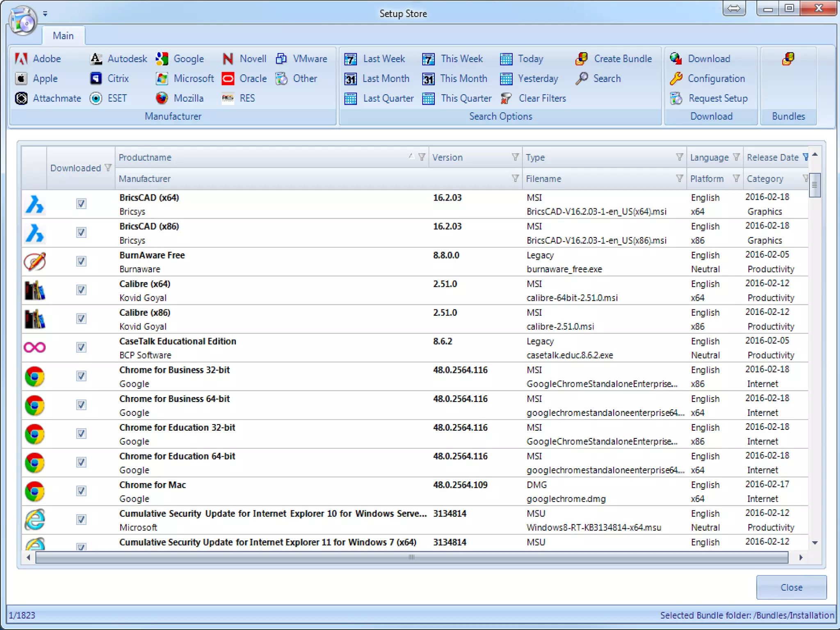This screenshot has width=840, height=630.
Task: Click the Request Setup icon
Action: point(676,98)
